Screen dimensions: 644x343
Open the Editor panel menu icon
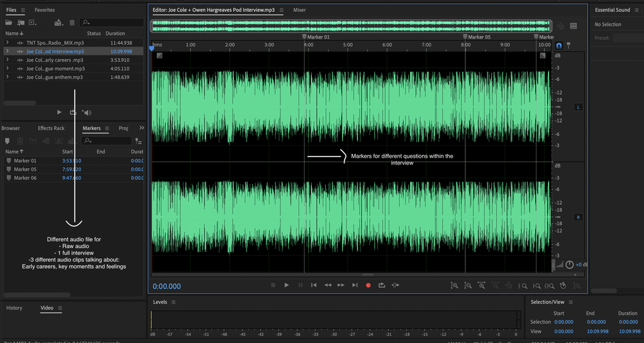pyautogui.click(x=281, y=10)
